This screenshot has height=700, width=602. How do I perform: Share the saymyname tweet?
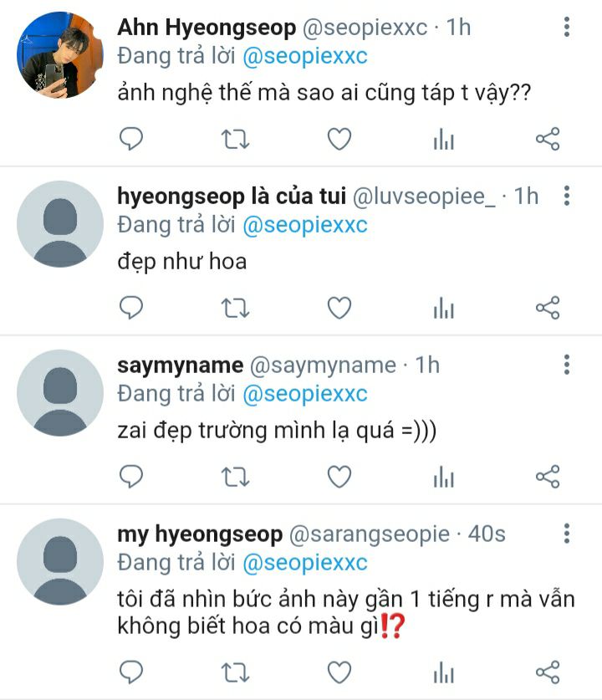pos(548,477)
